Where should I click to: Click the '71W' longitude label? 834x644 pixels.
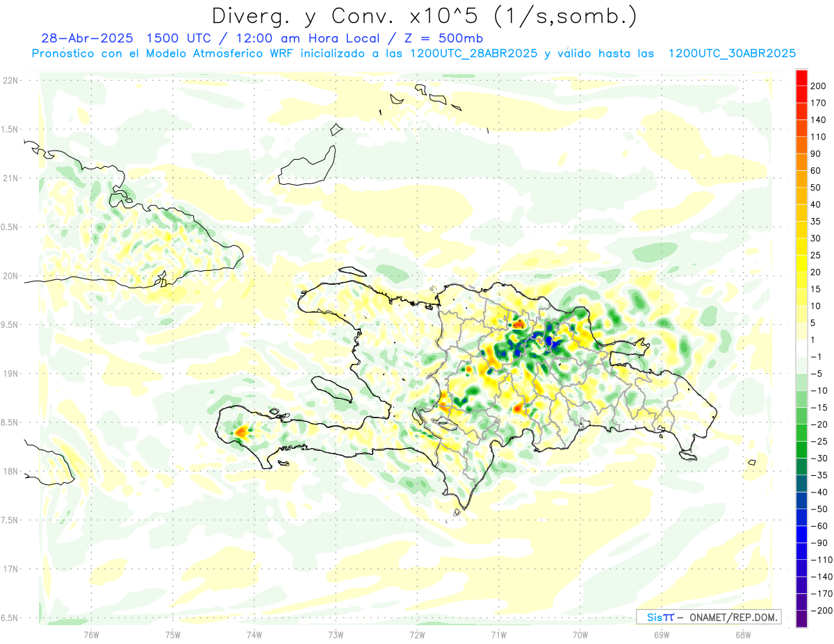[x=498, y=634]
